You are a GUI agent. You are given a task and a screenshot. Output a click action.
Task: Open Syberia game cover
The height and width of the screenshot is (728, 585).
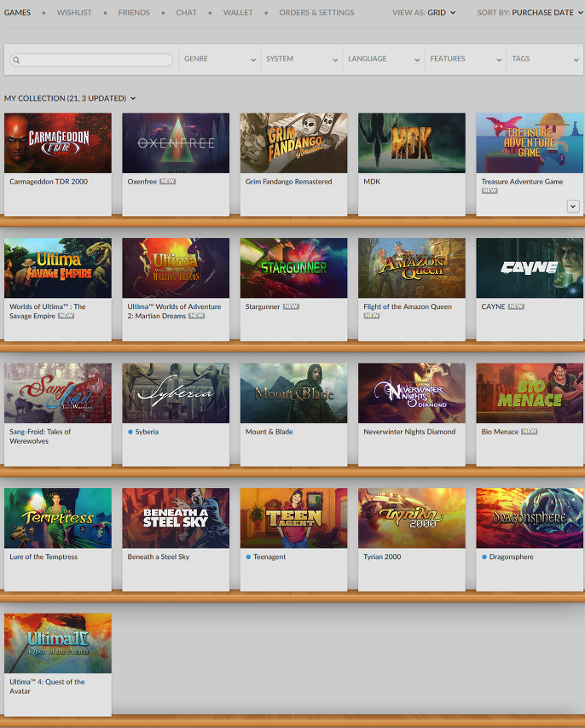(x=176, y=393)
